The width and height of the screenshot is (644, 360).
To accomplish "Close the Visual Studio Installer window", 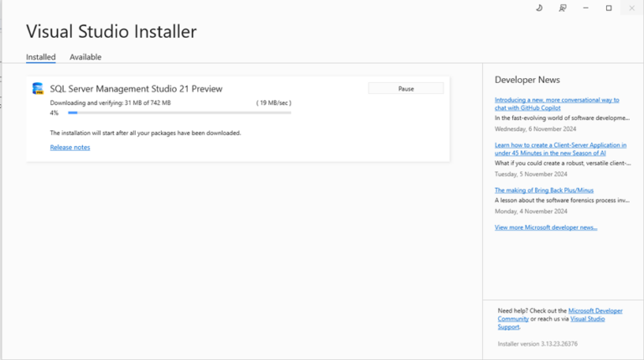I will click(631, 8).
